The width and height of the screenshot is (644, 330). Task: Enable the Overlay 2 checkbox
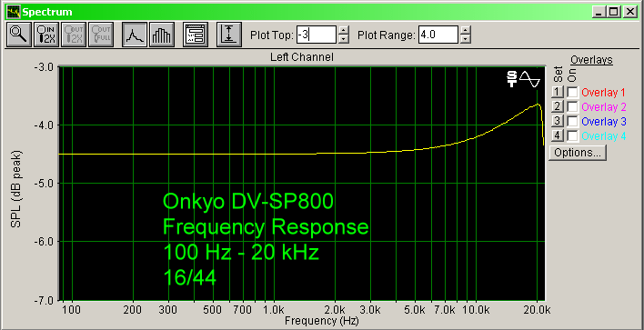[572, 106]
